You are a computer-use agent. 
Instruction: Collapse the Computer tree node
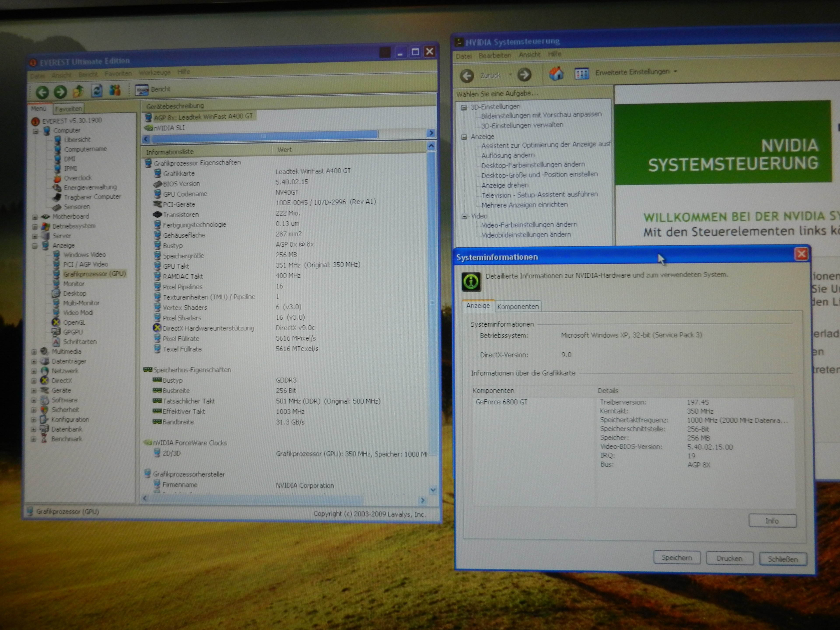[36, 131]
